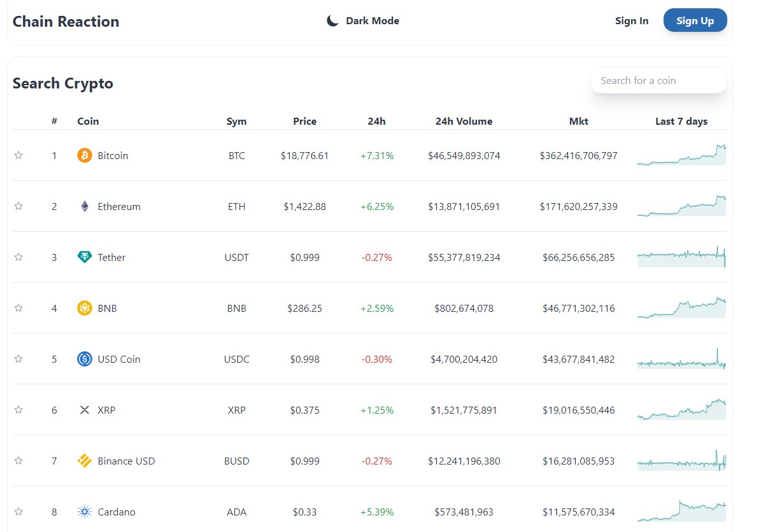Click the USD Coin logo

[83, 359]
